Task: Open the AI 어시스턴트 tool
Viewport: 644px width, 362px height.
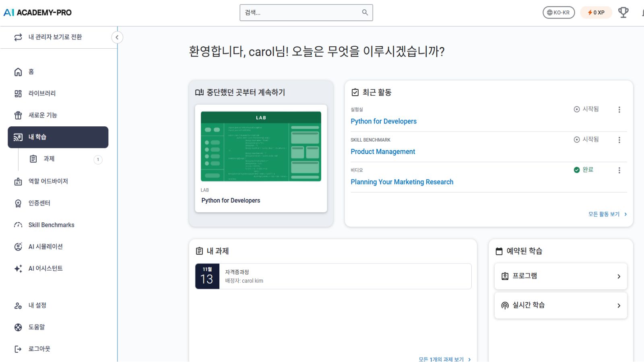Action: tap(44, 268)
